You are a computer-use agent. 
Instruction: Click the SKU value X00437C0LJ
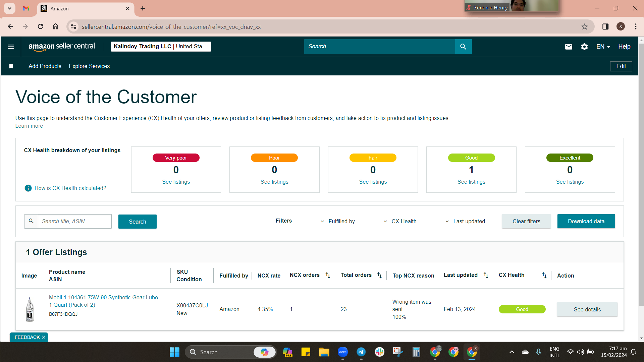(192, 305)
